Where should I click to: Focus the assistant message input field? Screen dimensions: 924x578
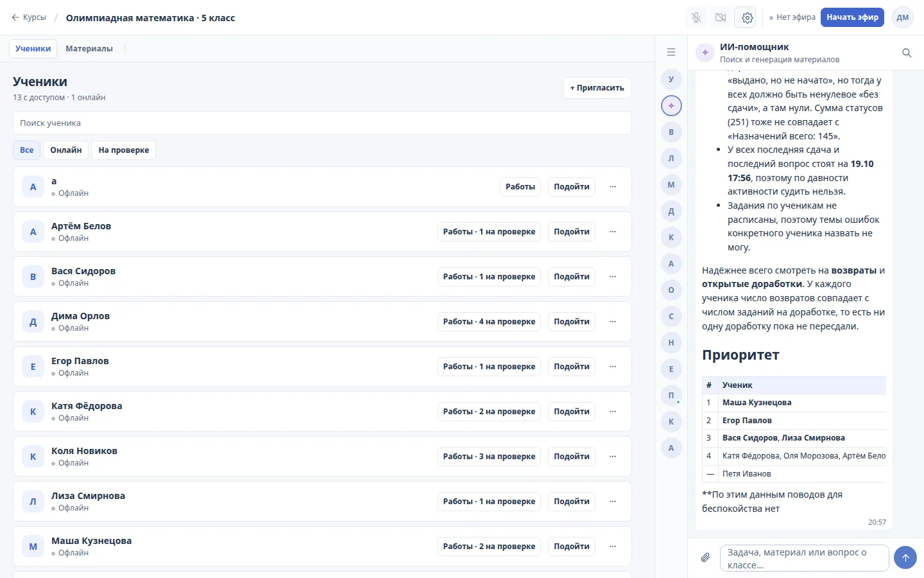pyautogui.click(x=805, y=558)
